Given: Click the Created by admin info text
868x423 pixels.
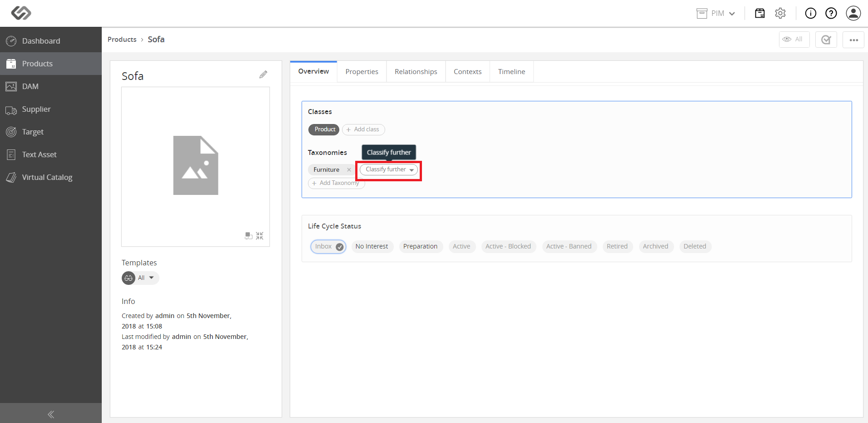Looking at the screenshot, I should (177, 321).
